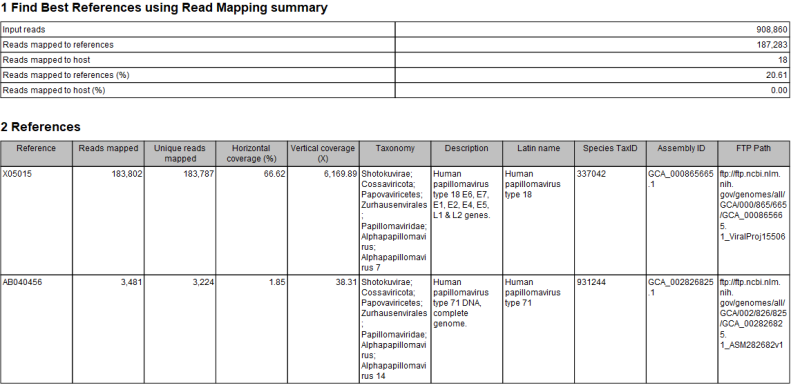Click the Latin name 'Human papillomavirus type 18'
Screen dimensions: 800x392
pos(533,184)
